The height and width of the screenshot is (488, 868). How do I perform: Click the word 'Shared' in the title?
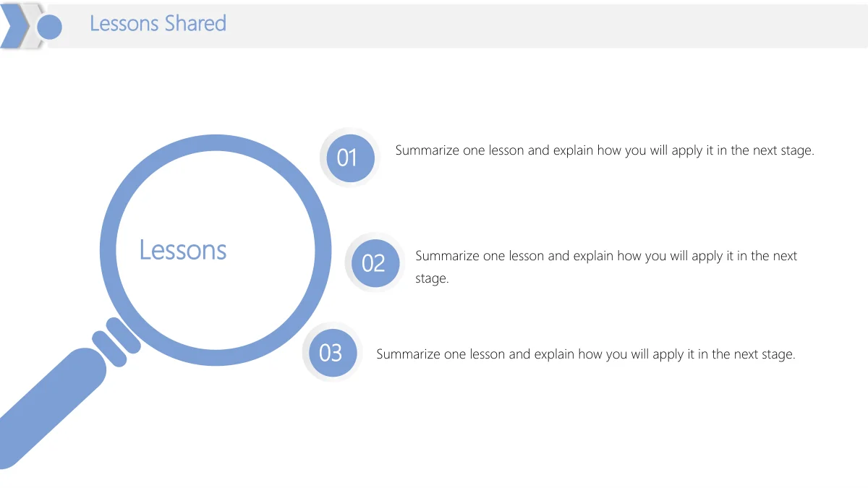[195, 23]
